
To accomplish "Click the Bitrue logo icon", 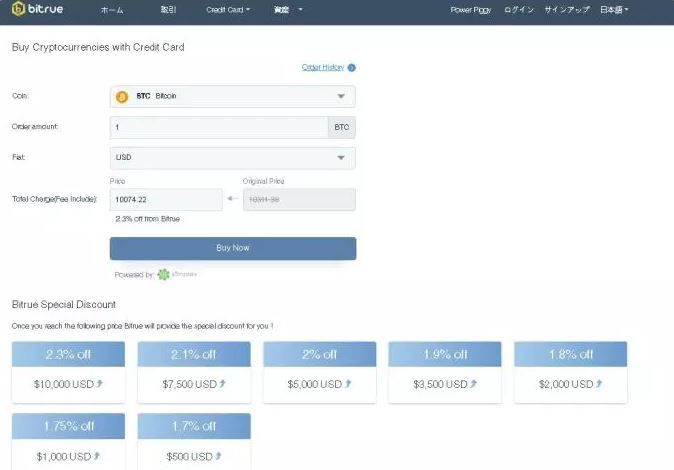I will coord(18,10).
